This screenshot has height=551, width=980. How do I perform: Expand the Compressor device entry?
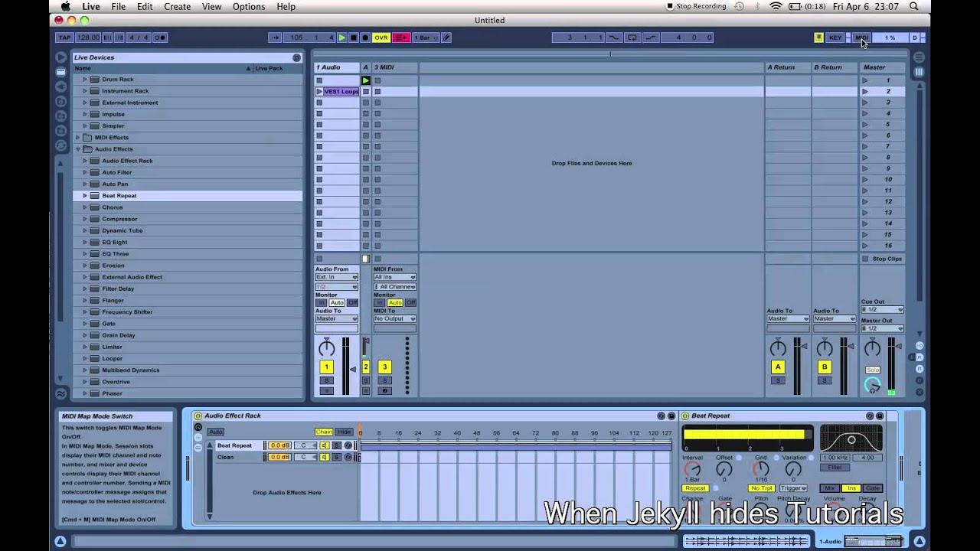pyautogui.click(x=85, y=219)
